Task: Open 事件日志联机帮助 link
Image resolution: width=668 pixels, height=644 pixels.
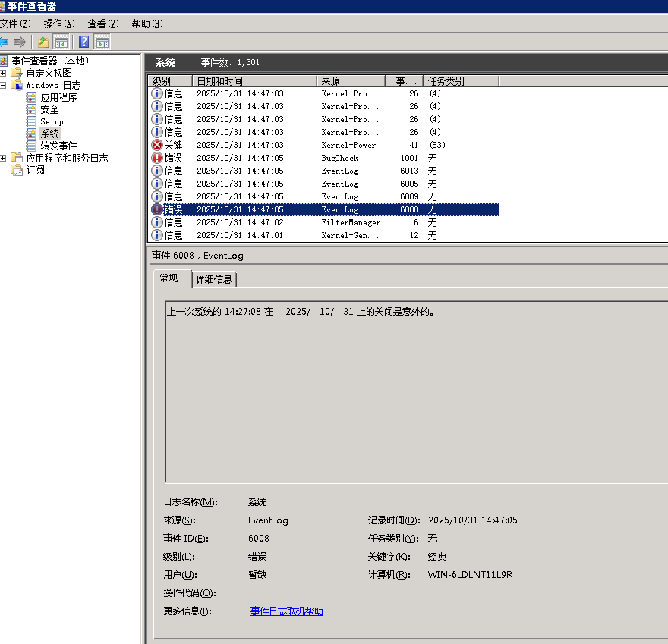Action: [286, 611]
